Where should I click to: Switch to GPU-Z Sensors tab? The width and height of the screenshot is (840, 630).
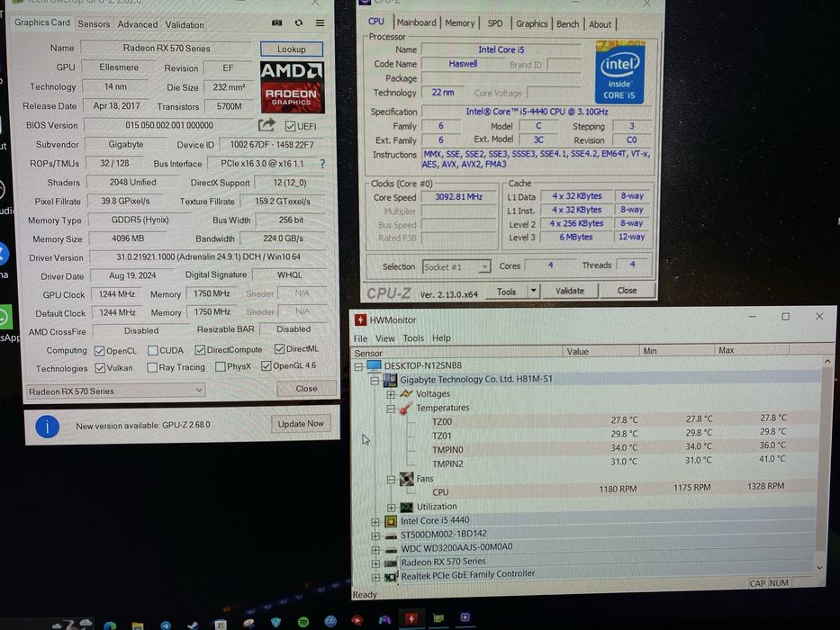pyautogui.click(x=94, y=24)
